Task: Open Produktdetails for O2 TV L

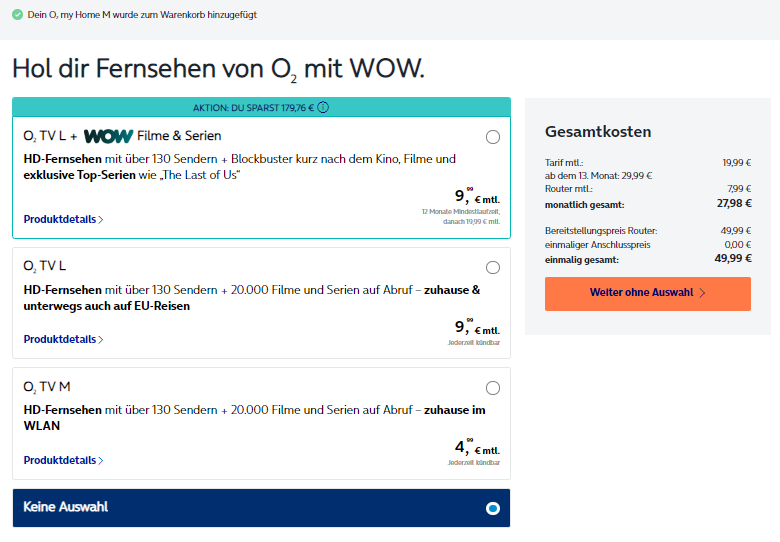Action: click(x=63, y=339)
